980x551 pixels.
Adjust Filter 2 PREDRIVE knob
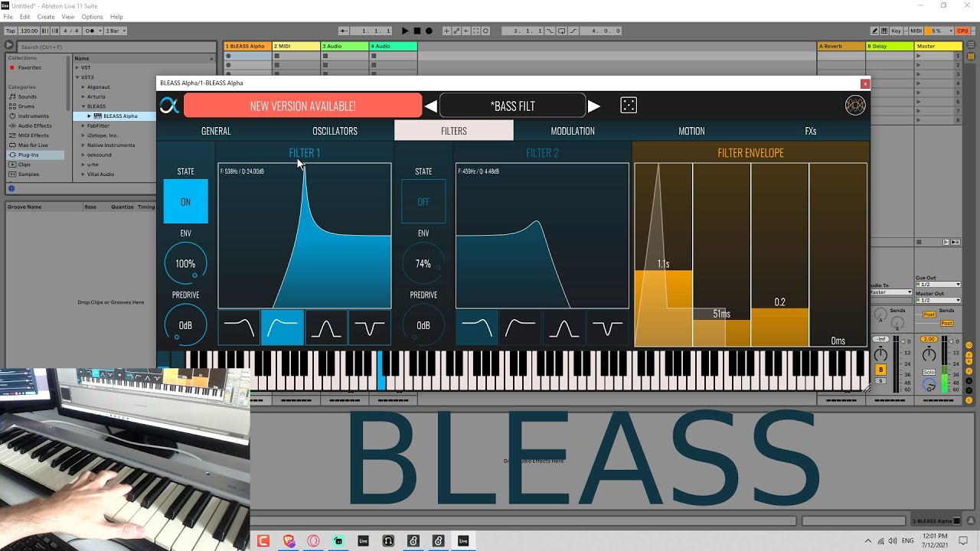(x=423, y=325)
